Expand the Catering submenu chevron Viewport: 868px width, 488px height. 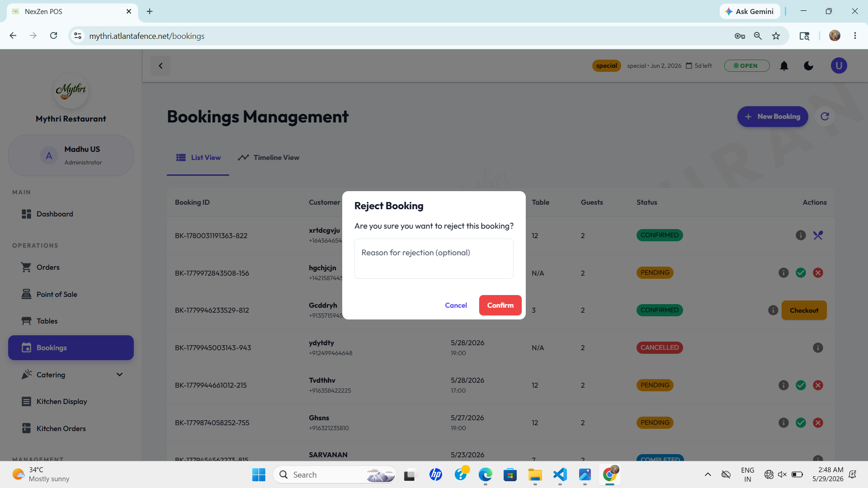[119, 375]
